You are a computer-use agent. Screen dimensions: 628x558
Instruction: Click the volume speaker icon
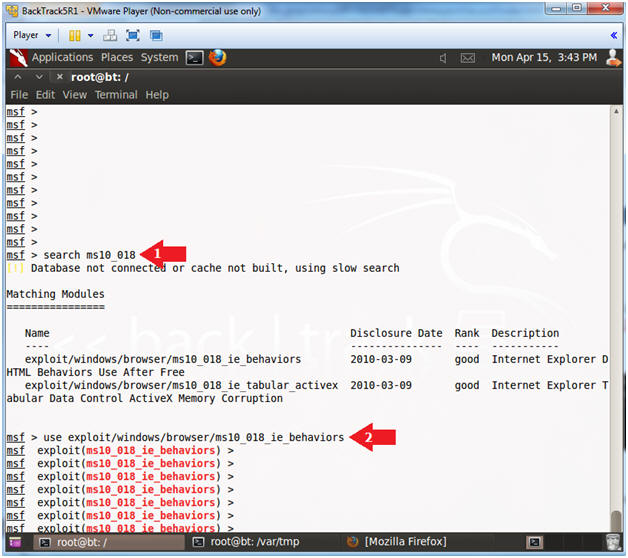click(x=443, y=58)
